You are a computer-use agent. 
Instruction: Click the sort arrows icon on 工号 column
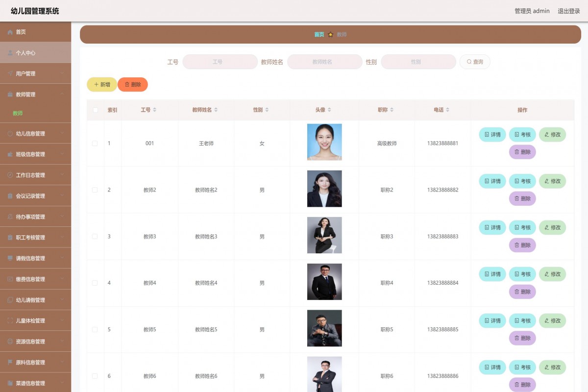pos(155,110)
